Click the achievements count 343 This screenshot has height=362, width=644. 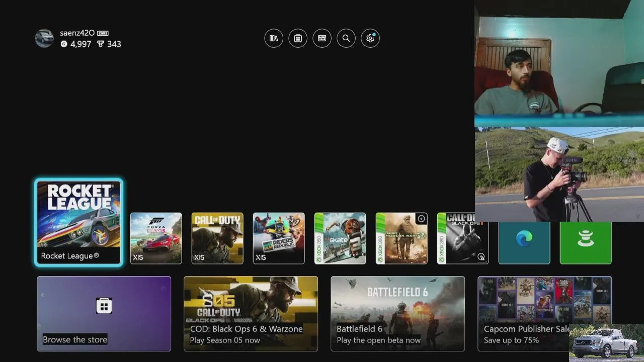click(x=114, y=44)
